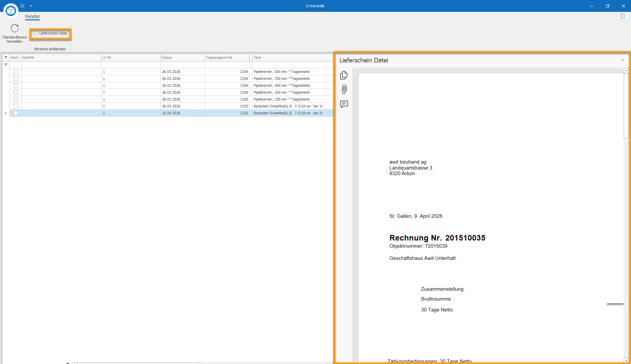The height and width of the screenshot is (364, 631).
Task: Click the Tagesrapport-Nr filter row field
Action: tap(227, 65)
